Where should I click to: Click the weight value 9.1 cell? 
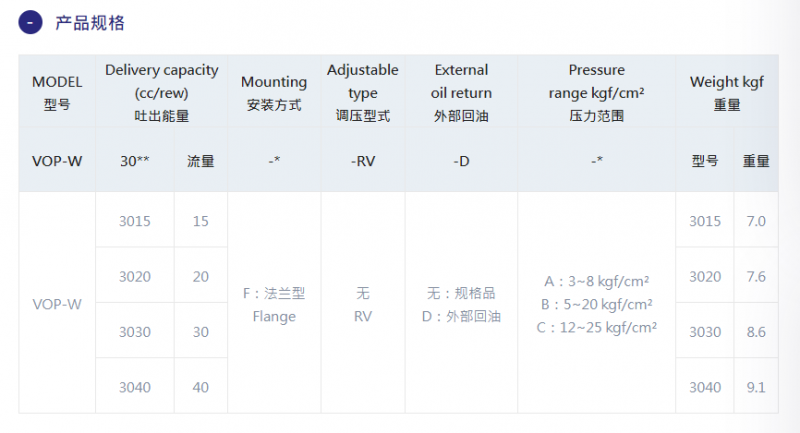coord(756,387)
